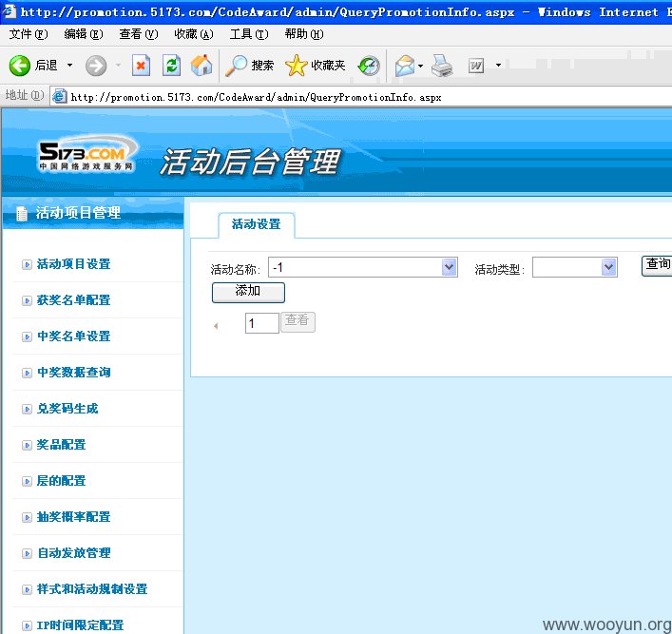Screen dimensions: 672x634
Task: Open the 样式和活动规制设置 link
Action: (92, 589)
